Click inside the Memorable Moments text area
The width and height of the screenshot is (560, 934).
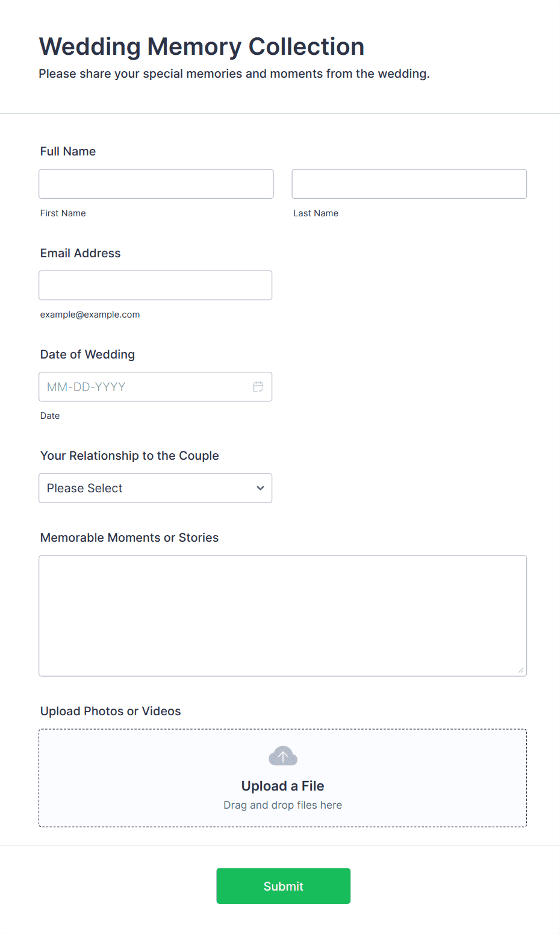pyautogui.click(x=282, y=615)
